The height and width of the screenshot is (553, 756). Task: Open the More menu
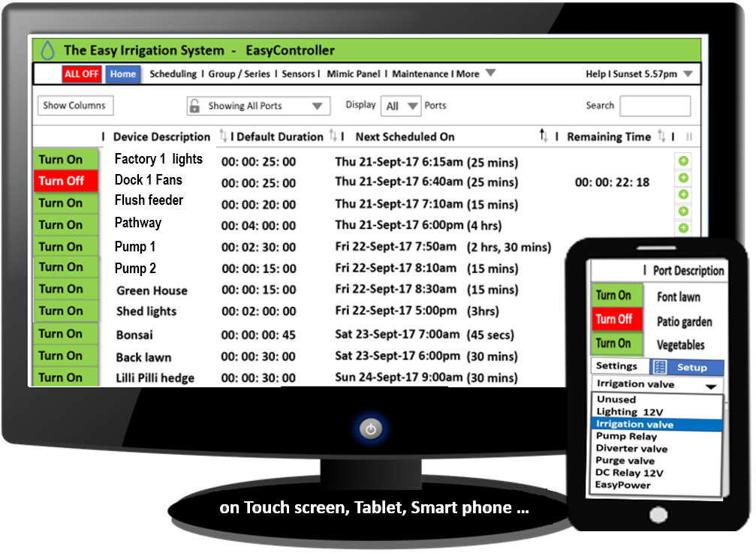point(468,74)
